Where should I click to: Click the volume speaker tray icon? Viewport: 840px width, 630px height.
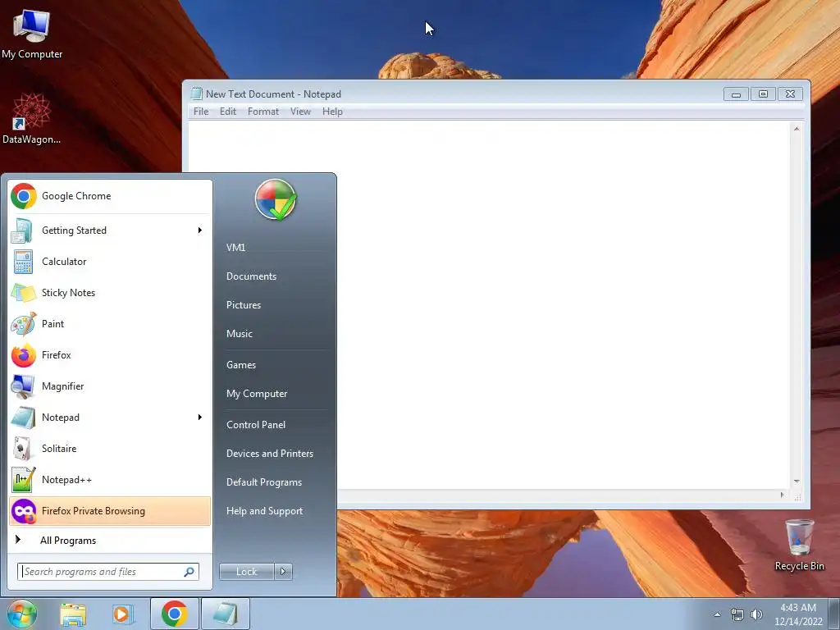(756, 615)
